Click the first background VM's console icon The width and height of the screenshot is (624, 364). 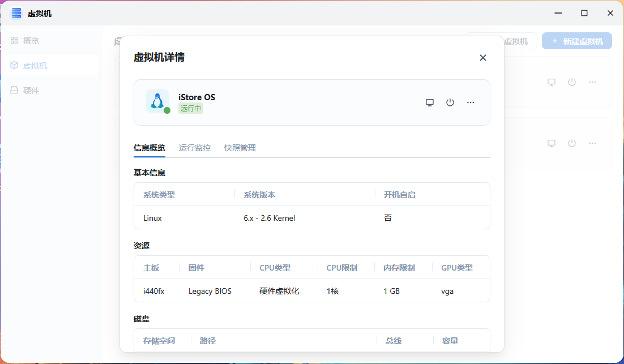coord(551,82)
